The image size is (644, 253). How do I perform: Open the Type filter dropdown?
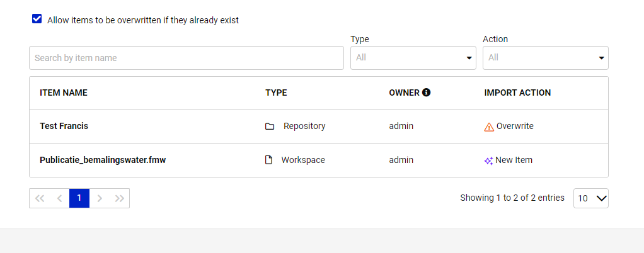(x=413, y=58)
